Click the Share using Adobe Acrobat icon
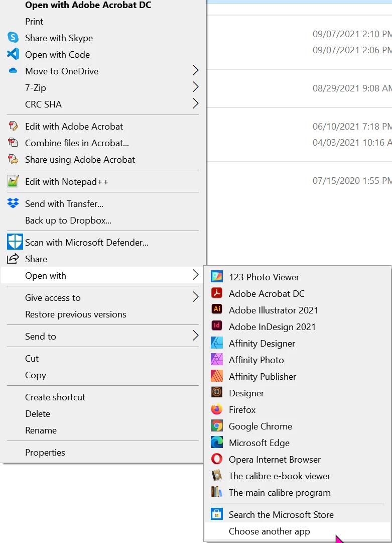The height and width of the screenshot is (543, 392). pos(13,159)
